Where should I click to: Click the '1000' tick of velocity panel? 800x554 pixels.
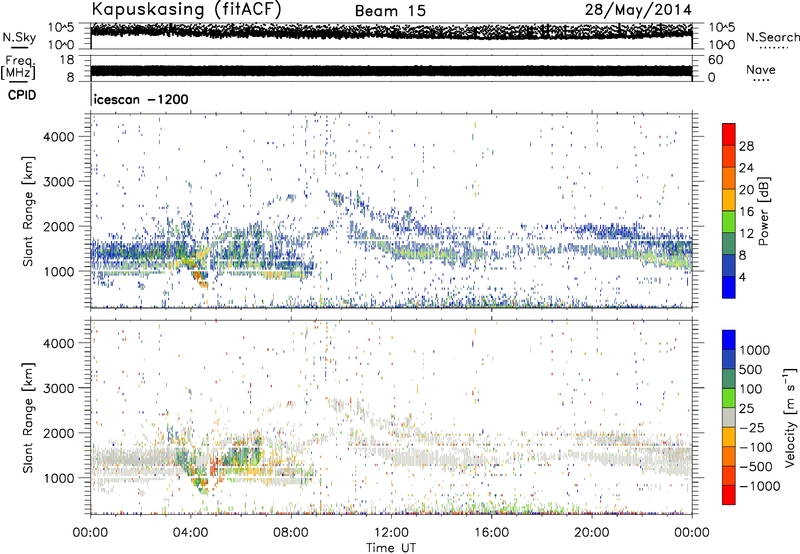pos(59,478)
